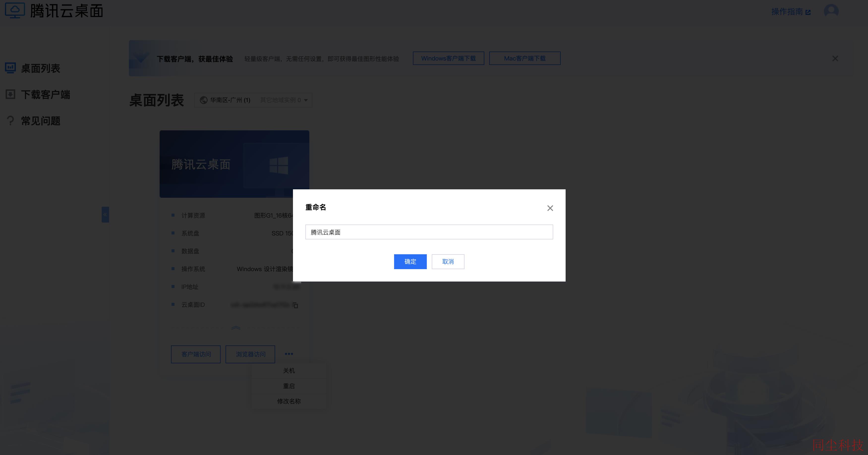
Task: Click the 重命名 dialog title
Action: click(x=315, y=207)
